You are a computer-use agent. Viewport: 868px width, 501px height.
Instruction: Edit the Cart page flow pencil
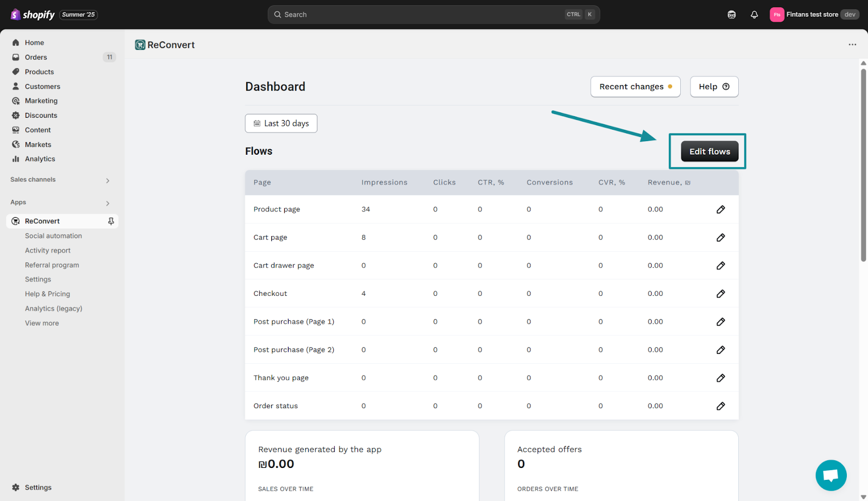click(x=720, y=238)
